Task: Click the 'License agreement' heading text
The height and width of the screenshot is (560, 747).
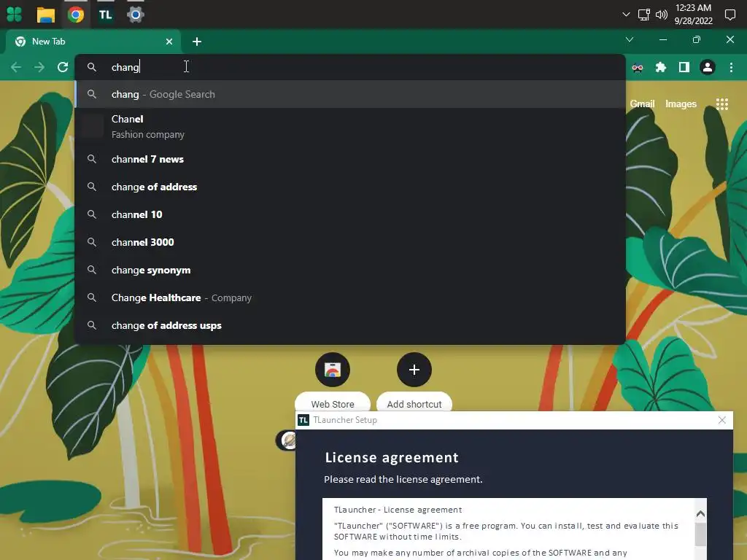Action: click(392, 457)
